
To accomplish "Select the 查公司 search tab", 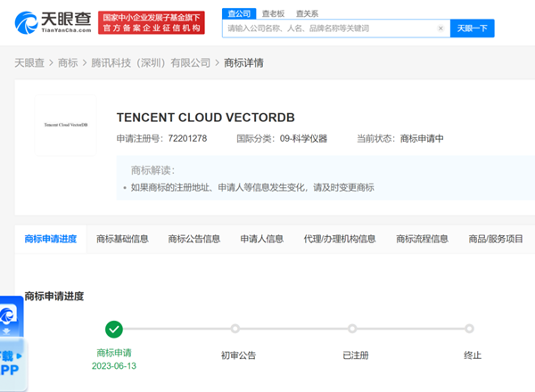I will pos(240,13).
